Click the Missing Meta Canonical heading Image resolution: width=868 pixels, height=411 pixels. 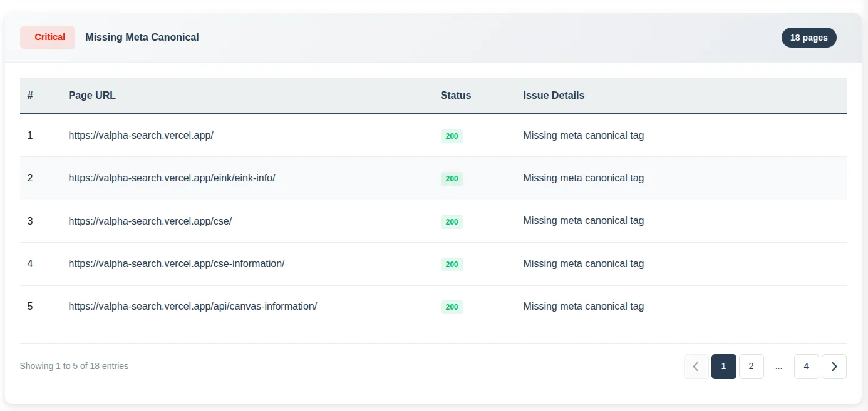(142, 37)
